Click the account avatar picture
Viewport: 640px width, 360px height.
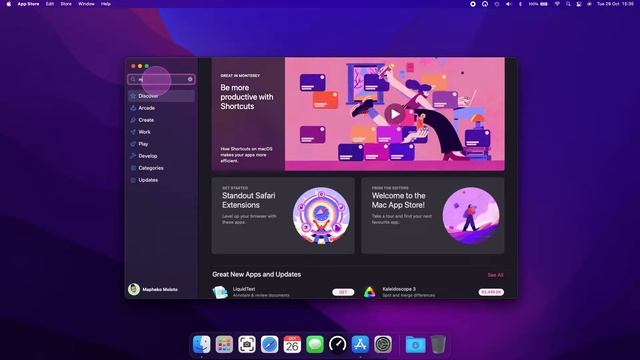[134, 289]
